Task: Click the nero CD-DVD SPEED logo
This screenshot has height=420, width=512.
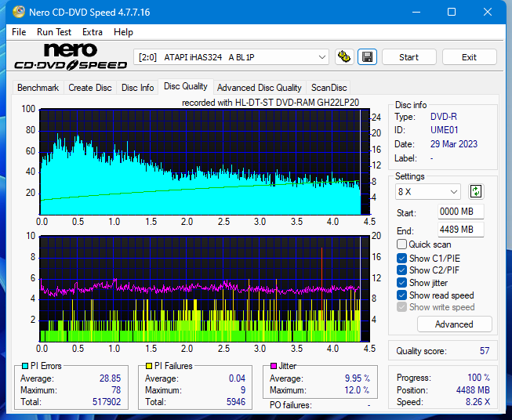Action: tap(71, 56)
